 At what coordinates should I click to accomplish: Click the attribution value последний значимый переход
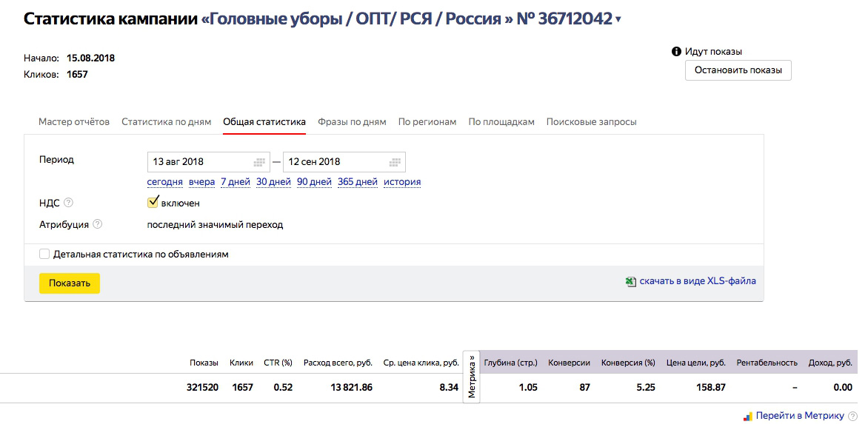pyautogui.click(x=215, y=225)
